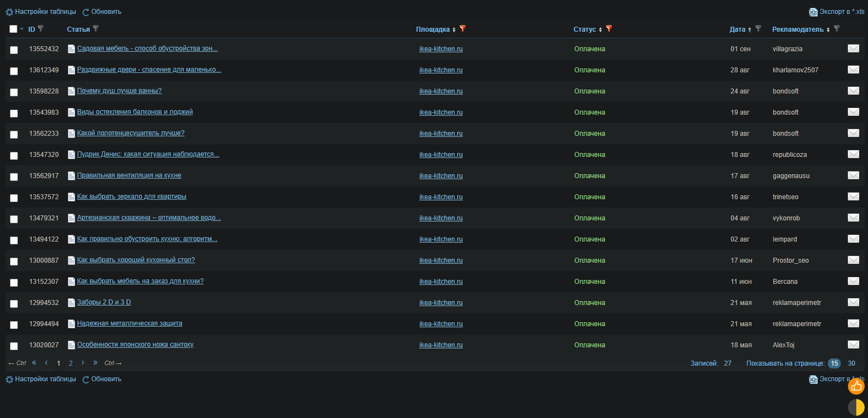868x418 pixels.
Task: Click filter icon next to Статья column
Action: pyautogui.click(x=95, y=28)
